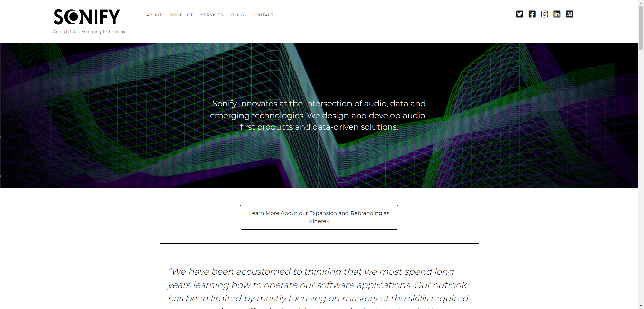Visit Sonify's Instagram via header icon
The height and width of the screenshot is (309, 644).
[544, 14]
